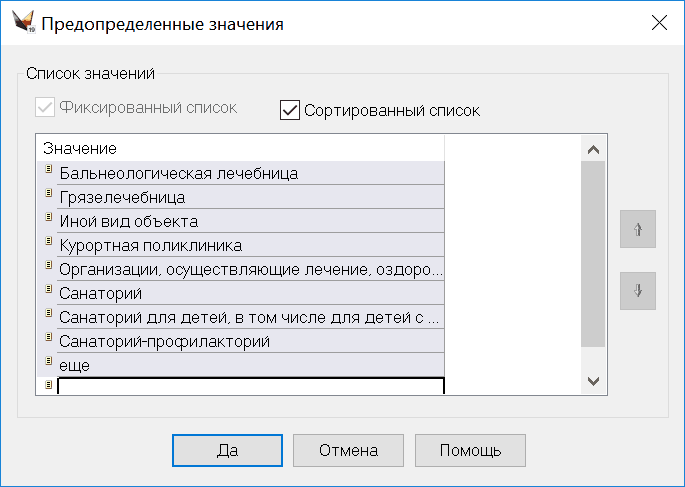Confirm with the Да button
685x487 pixels.
(227, 450)
